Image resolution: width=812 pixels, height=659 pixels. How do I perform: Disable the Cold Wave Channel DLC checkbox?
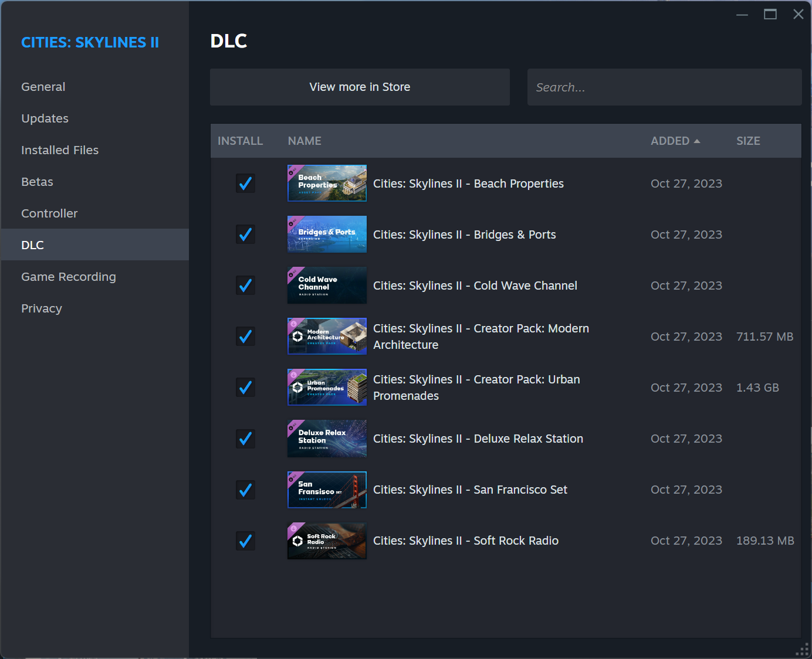tap(245, 286)
